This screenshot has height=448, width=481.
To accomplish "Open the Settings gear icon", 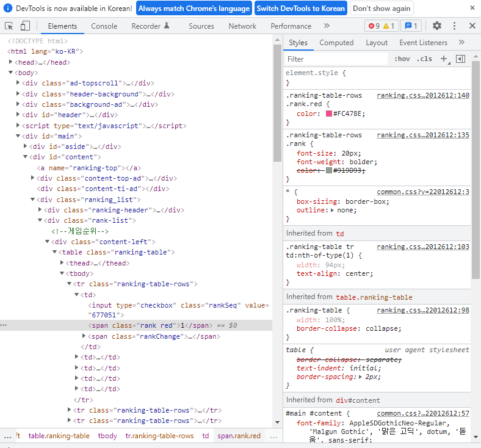I will click(437, 26).
